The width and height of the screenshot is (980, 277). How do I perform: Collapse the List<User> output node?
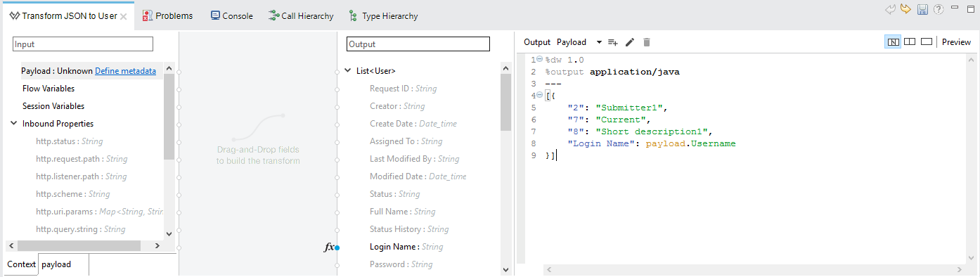pyautogui.click(x=347, y=71)
